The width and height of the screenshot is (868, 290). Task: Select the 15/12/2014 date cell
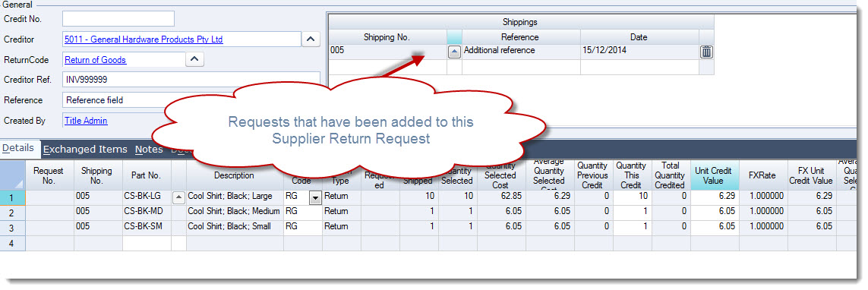click(639, 52)
